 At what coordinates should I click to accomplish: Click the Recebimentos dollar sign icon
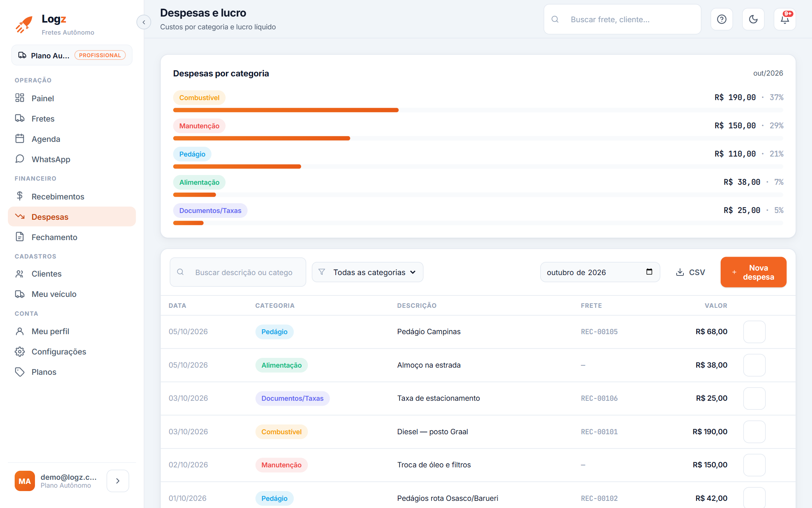tap(20, 196)
